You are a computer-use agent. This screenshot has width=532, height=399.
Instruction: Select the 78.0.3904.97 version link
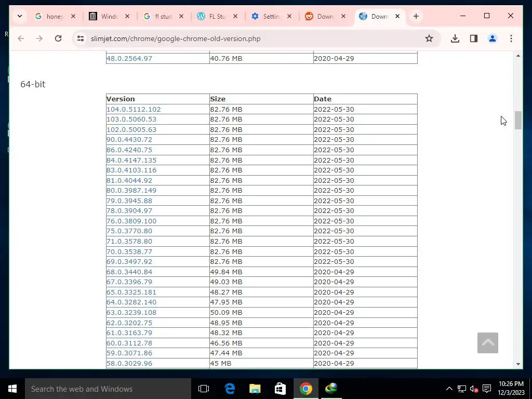click(x=129, y=211)
